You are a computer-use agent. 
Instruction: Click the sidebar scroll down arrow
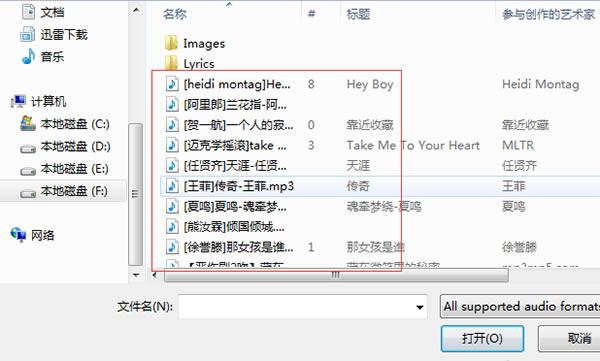click(x=136, y=275)
